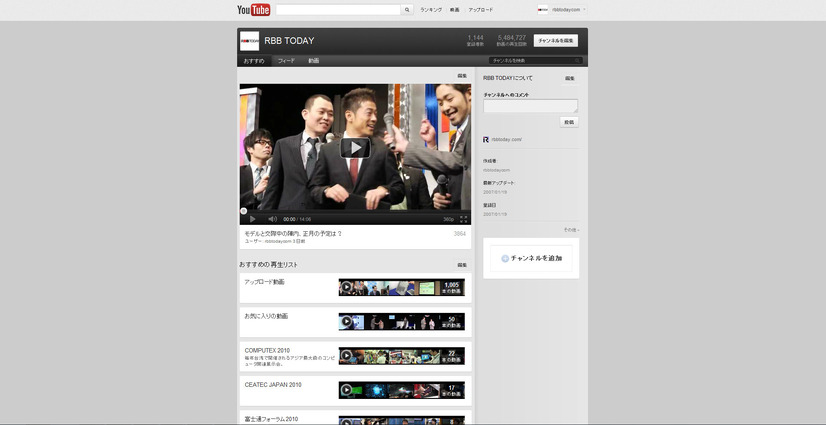
Task: Click the RBB TODAY channel logo
Action: [249, 41]
